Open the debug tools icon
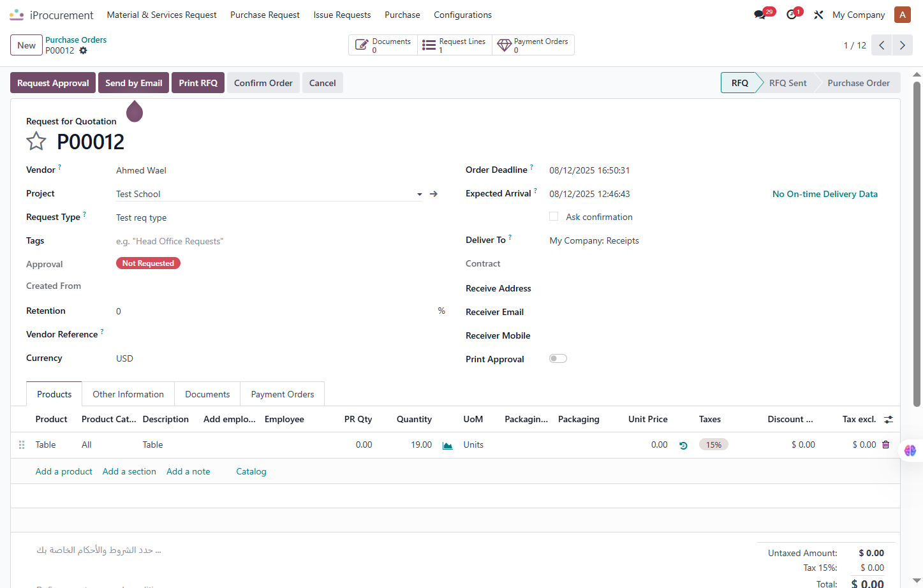923x588 pixels. [x=818, y=15]
